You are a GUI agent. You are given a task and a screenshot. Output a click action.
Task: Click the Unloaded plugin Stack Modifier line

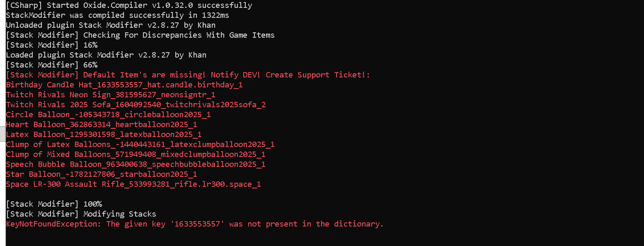(x=111, y=25)
